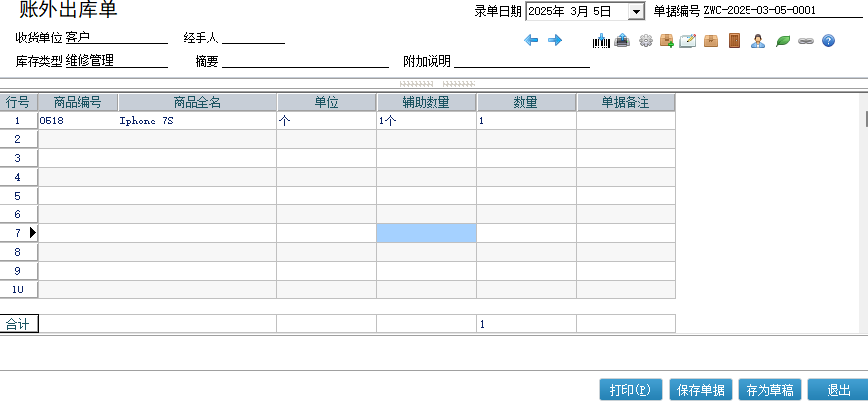Image resolution: width=868 pixels, height=408 pixels.
Task: Click the chain link icon
Action: [805, 41]
